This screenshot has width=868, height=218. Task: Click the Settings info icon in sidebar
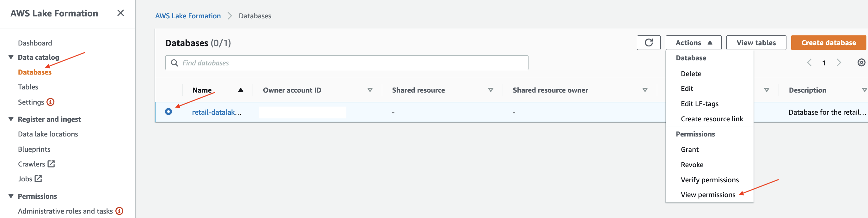coord(51,102)
